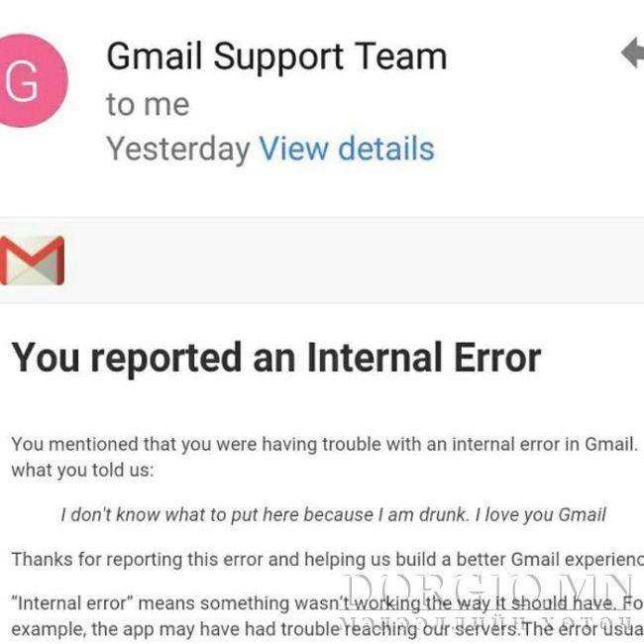Click the "Thanks for reporting this error" line
The height and width of the screenshot is (644, 644).
328,560
